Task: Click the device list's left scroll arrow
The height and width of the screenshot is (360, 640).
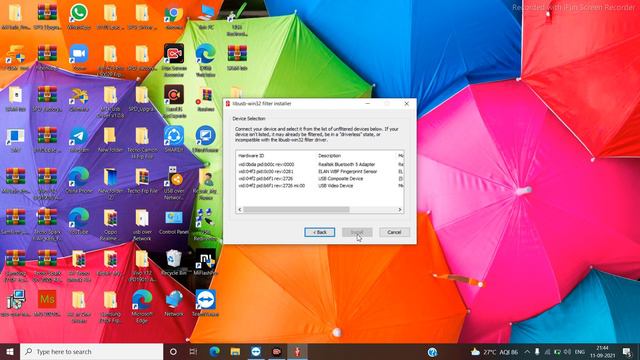Action: click(240, 209)
